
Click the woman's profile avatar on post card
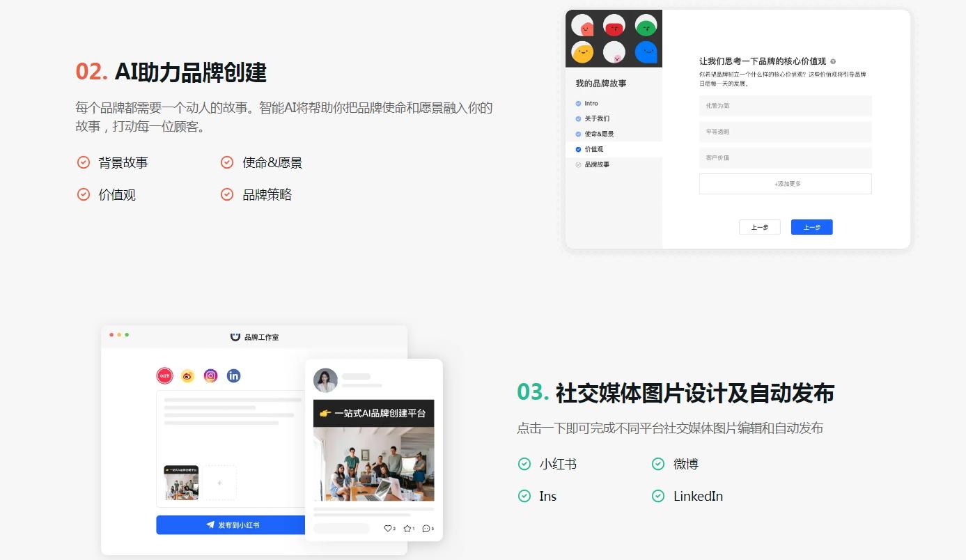tap(325, 380)
